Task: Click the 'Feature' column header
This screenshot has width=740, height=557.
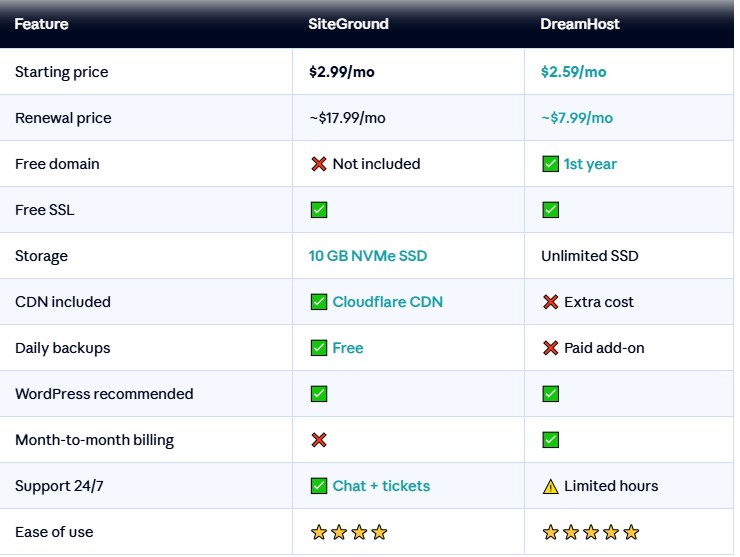Action: pyautogui.click(x=42, y=24)
